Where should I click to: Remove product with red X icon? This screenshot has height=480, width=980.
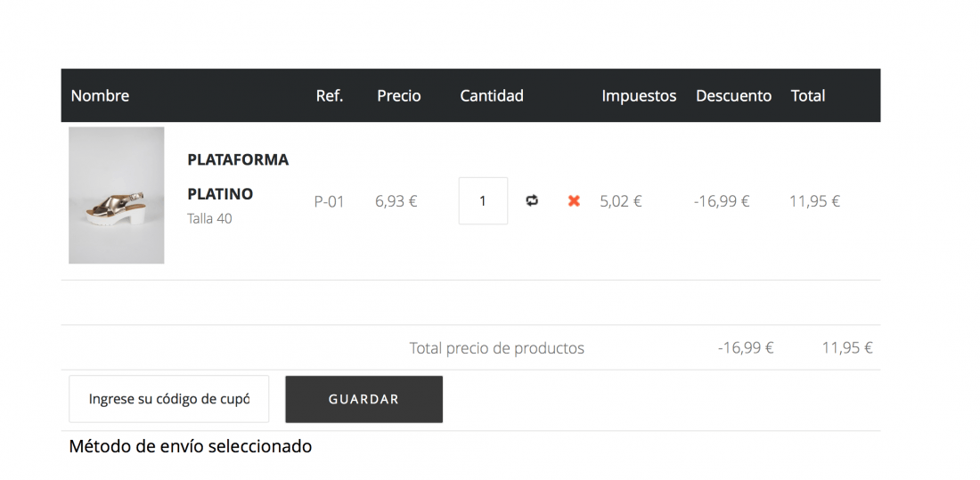[x=574, y=200]
